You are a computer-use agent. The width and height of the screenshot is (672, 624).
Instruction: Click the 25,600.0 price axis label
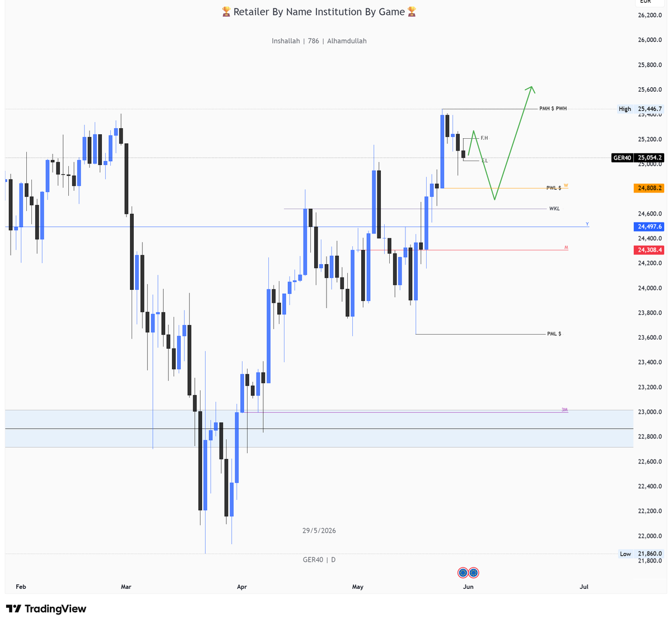(x=650, y=90)
